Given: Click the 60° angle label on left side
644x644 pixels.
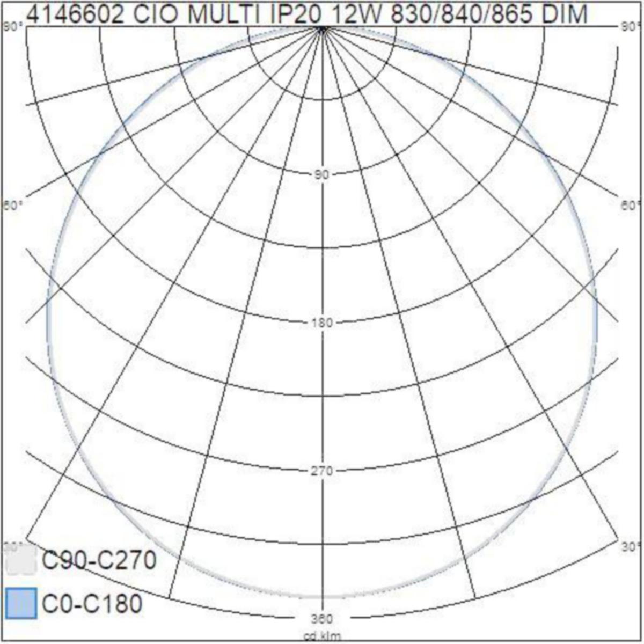Looking at the screenshot, I should tap(12, 206).
